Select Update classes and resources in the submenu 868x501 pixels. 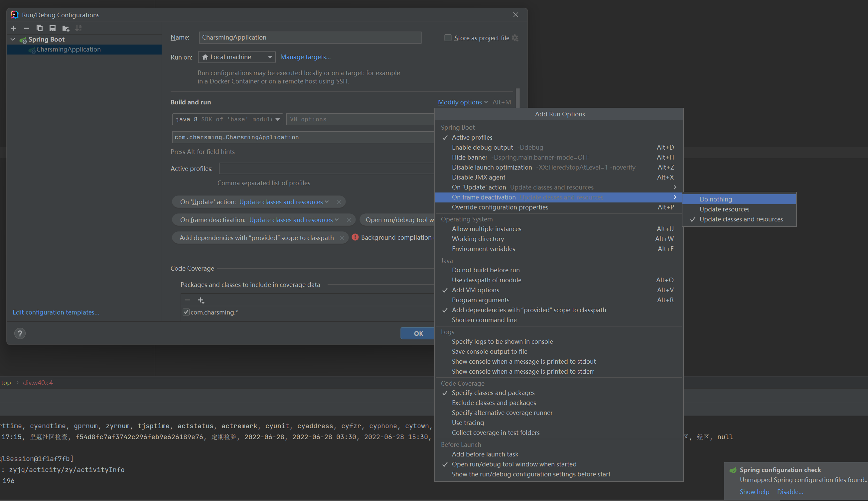739,219
